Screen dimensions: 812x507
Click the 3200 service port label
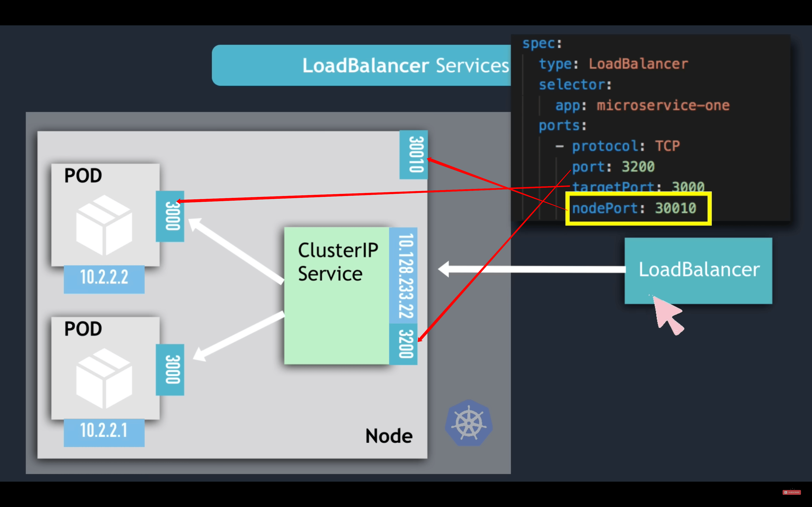click(403, 344)
